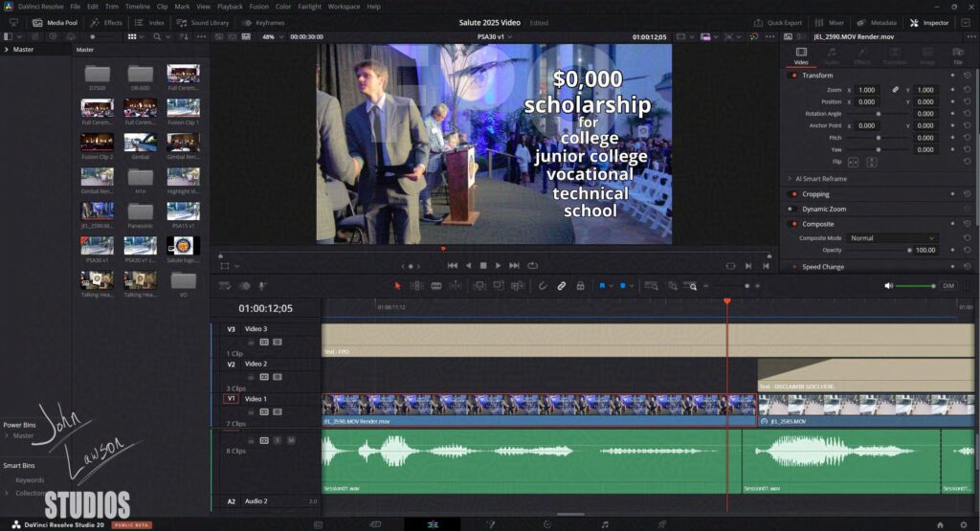Click the Flip vertical icon
The image size is (980, 531).
click(872, 163)
